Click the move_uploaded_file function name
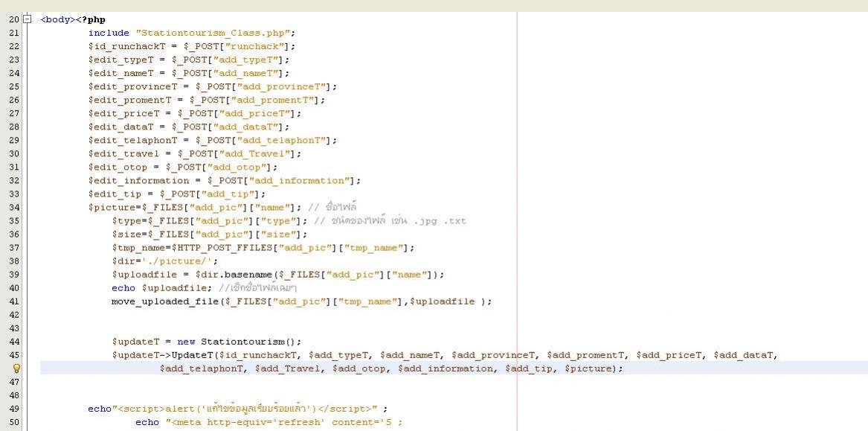 165,301
